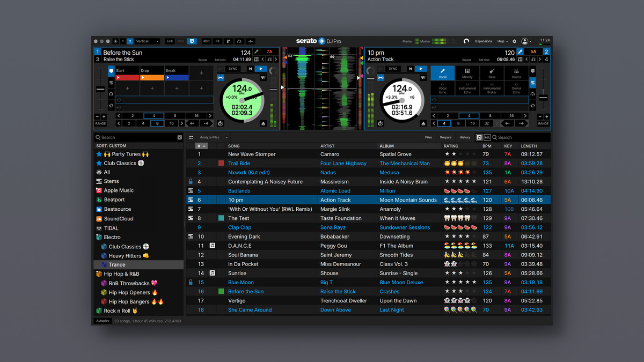
Task: Click the red Start cue point pad
Action: 127,78
